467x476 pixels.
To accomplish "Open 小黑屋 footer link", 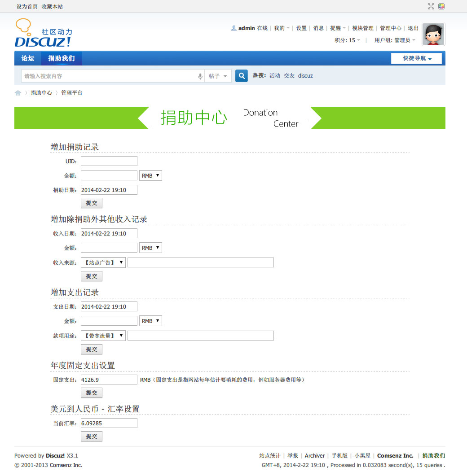I will 362,456.
